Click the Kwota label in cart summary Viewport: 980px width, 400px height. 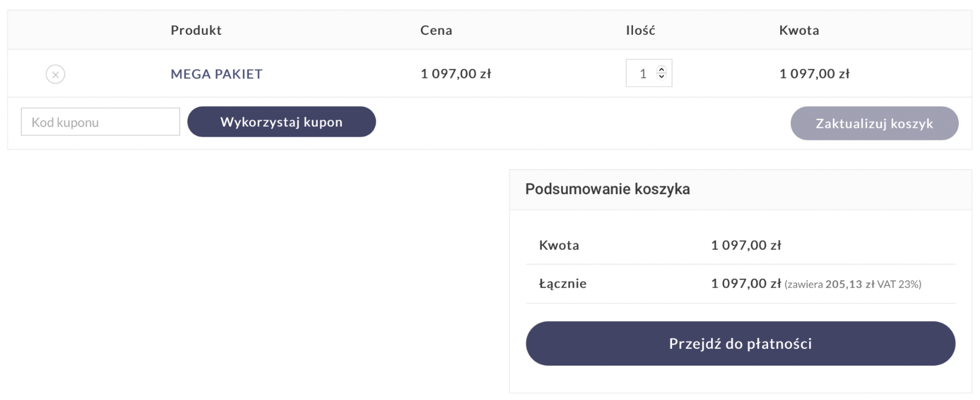coord(559,245)
